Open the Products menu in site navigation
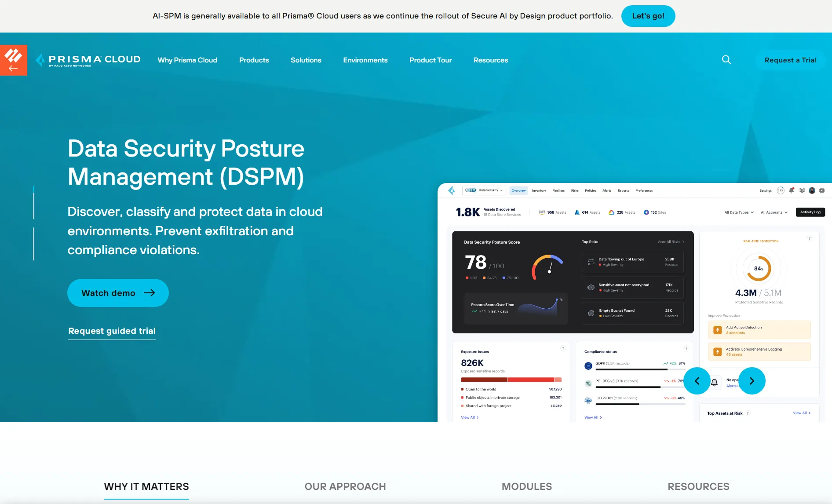Viewport: 832px width, 504px height. click(254, 60)
